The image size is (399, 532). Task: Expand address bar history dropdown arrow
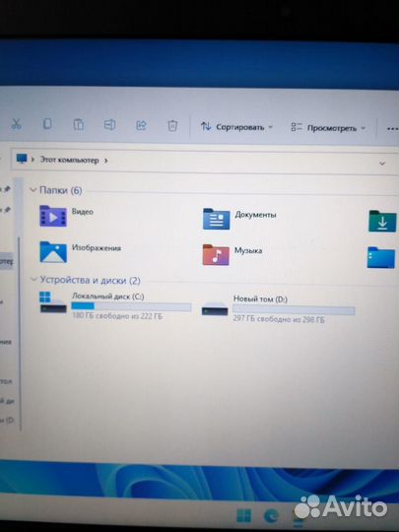click(x=382, y=164)
